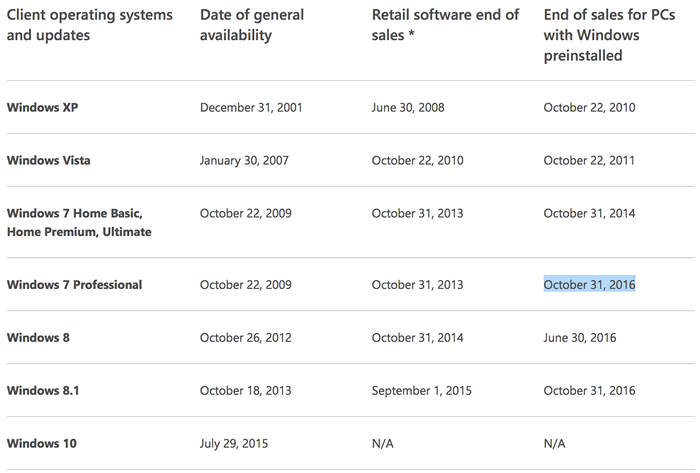Select the January 30, 2007 date cell
The width and height of the screenshot is (700, 473).
coord(245,160)
